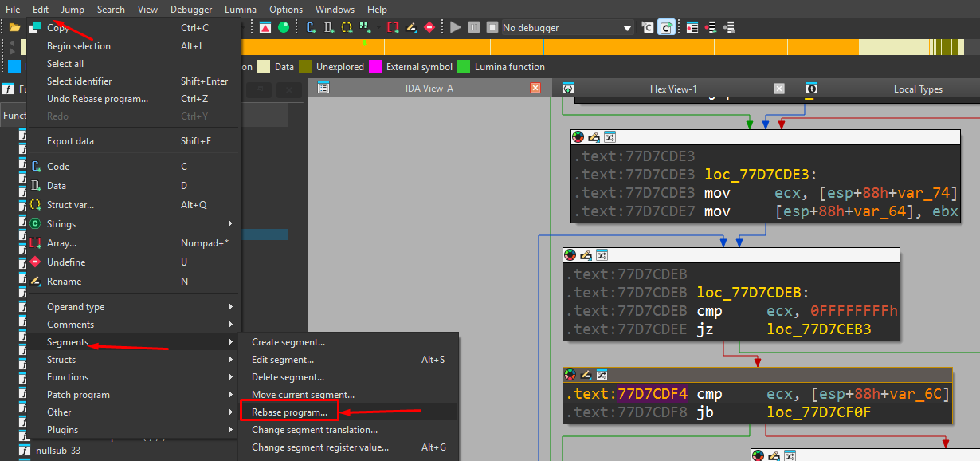Open the Debugger menu
This screenshot has width=980, height=461.
pyautogui.click(x=191, y=10)
